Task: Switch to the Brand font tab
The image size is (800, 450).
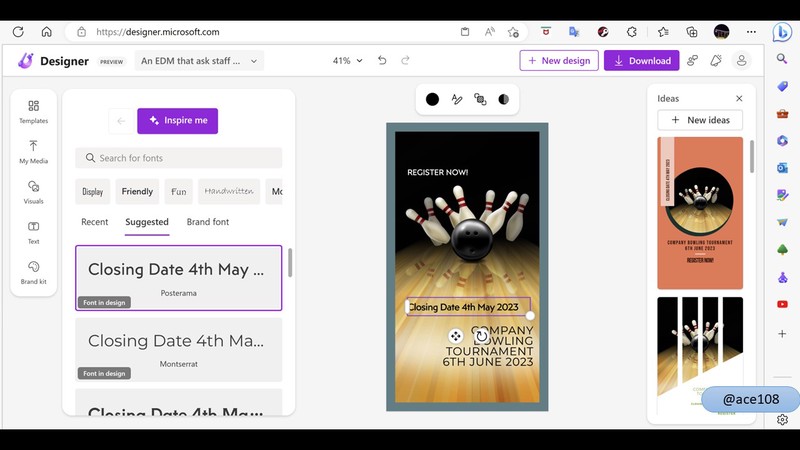Action: click(208, 222)
